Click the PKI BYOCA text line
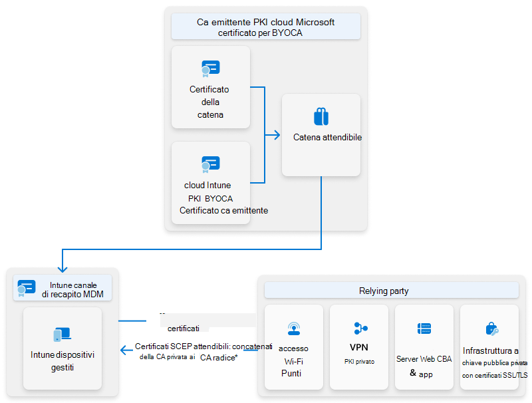 pyautogui.click(x=210, y=198)
